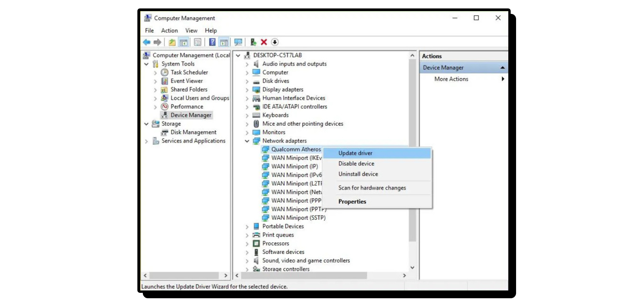The width and height of the screenshot is (644, 307).
Task: Open More Actions in the Actions pane
Action: point(451,79)
